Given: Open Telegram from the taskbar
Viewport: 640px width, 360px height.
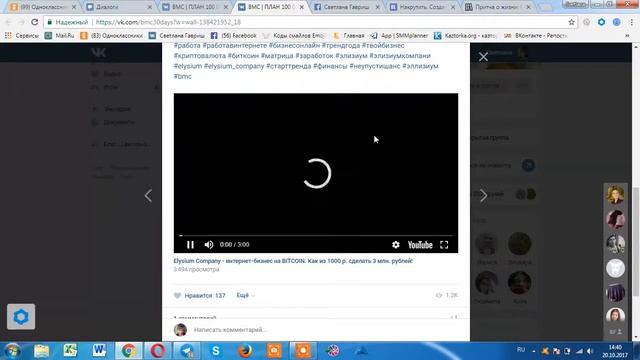Looking at the screenshot, I should (x=187, y=351).
